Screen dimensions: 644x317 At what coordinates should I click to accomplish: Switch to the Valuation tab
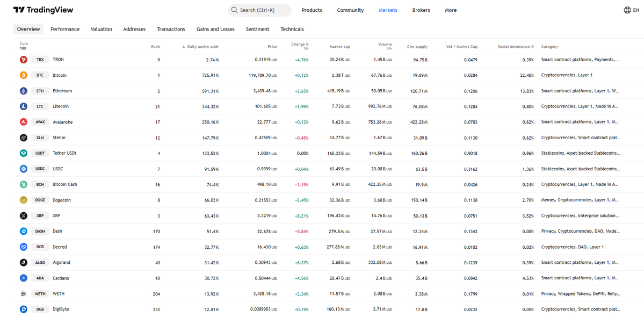coord(102,29)
